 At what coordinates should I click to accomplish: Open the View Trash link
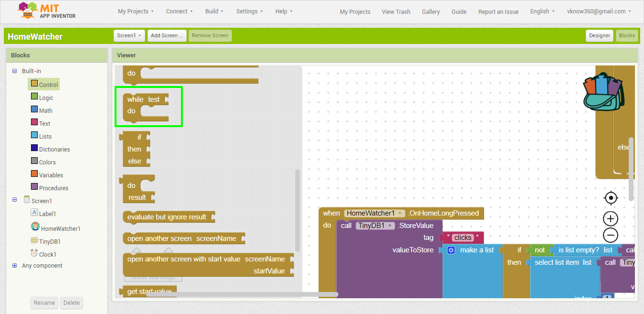coord(396,11)
